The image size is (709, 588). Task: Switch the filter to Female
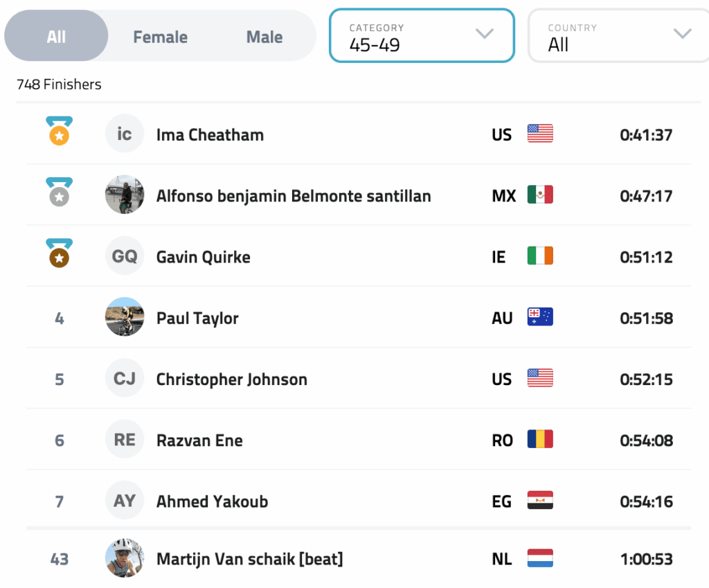tap(160, 37)
